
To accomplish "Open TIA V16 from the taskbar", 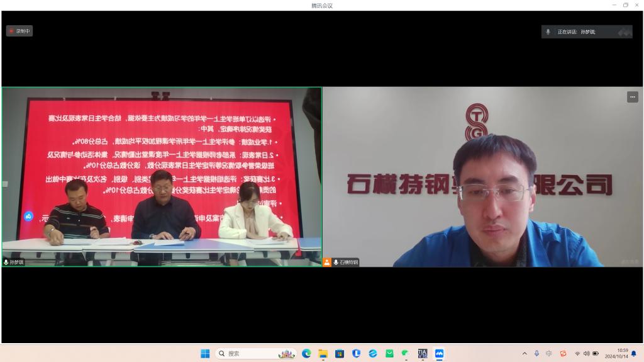I will [423, 353].
